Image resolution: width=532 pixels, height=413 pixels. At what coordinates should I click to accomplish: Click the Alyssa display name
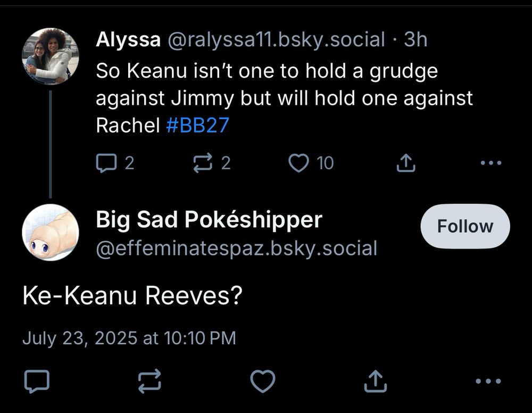128,39
